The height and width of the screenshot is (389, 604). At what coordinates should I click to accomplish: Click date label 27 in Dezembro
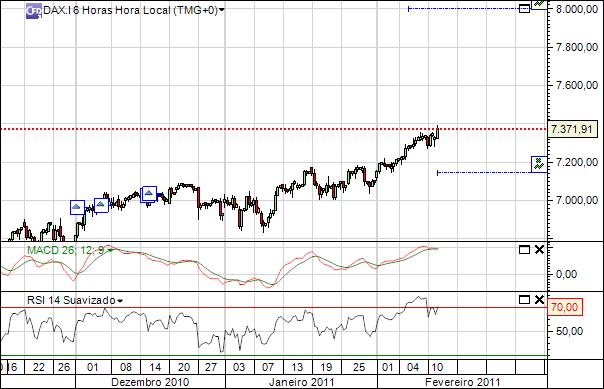(210, 367)
